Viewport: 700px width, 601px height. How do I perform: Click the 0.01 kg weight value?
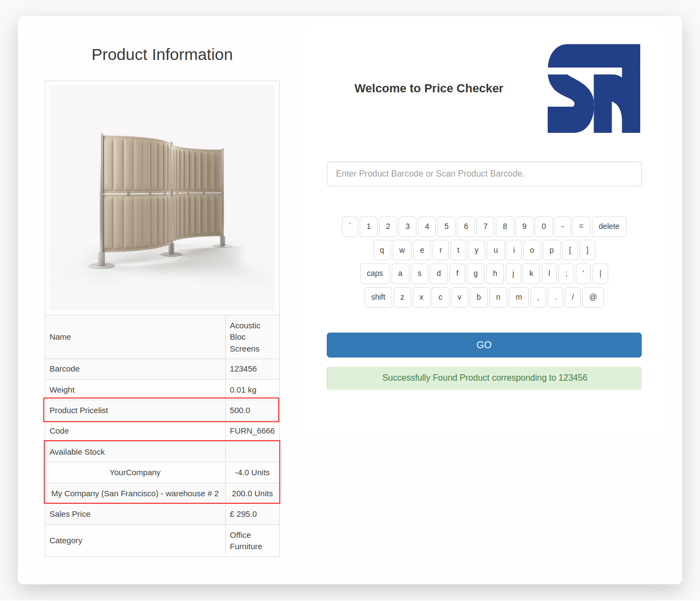coord(243,390)
